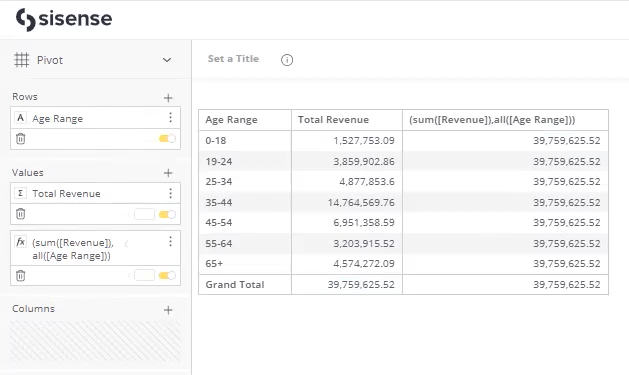This screenshot has height=375, width=629.
Task: Open Total Revenue color picker box
Action: (144, 214)
